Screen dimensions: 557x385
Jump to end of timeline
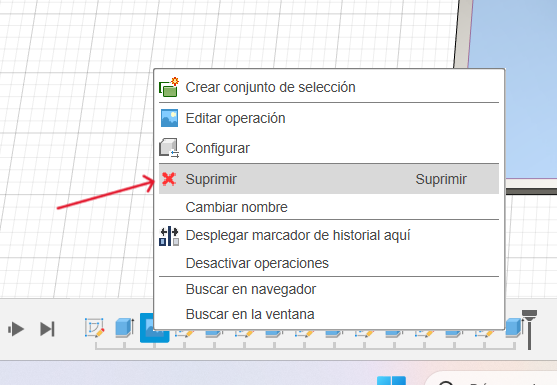[x=47, y=329]
